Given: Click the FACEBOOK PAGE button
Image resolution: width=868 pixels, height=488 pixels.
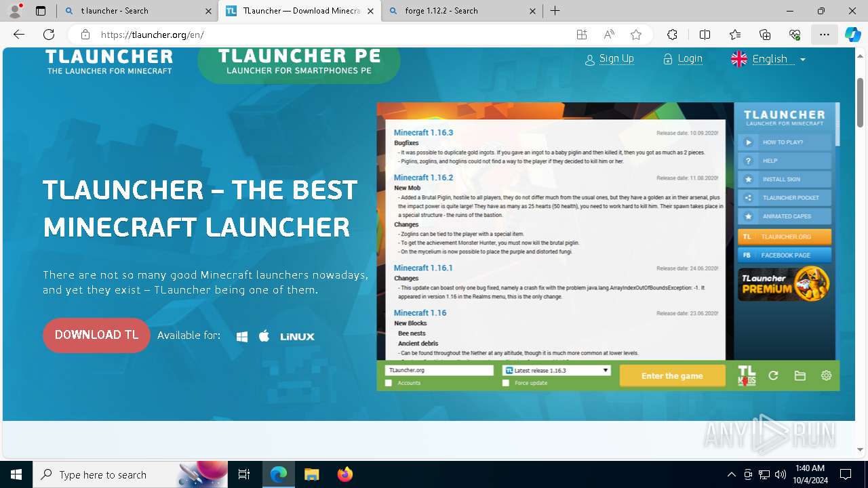Looking at the screenshot, I should tap(785, 255).
